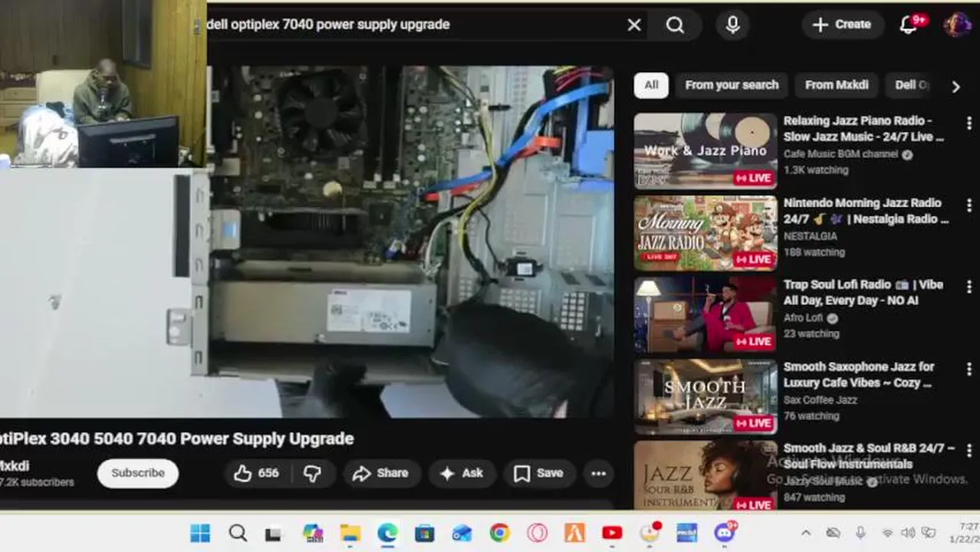This screenshot has width=980, height=552.
Task: Open Nintendo Morning Jazz Radio title
Action: 866,211
